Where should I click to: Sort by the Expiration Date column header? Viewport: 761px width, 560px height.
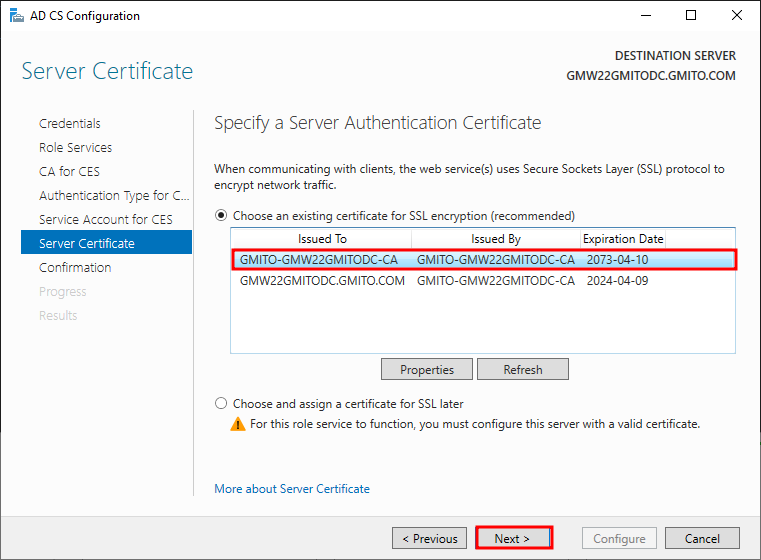pos(623,239)
